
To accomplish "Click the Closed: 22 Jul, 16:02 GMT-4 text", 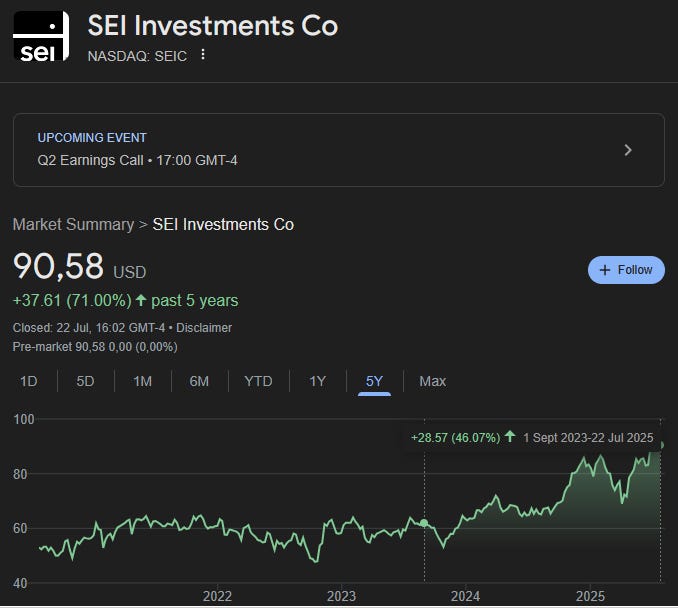I will [89, 328].
